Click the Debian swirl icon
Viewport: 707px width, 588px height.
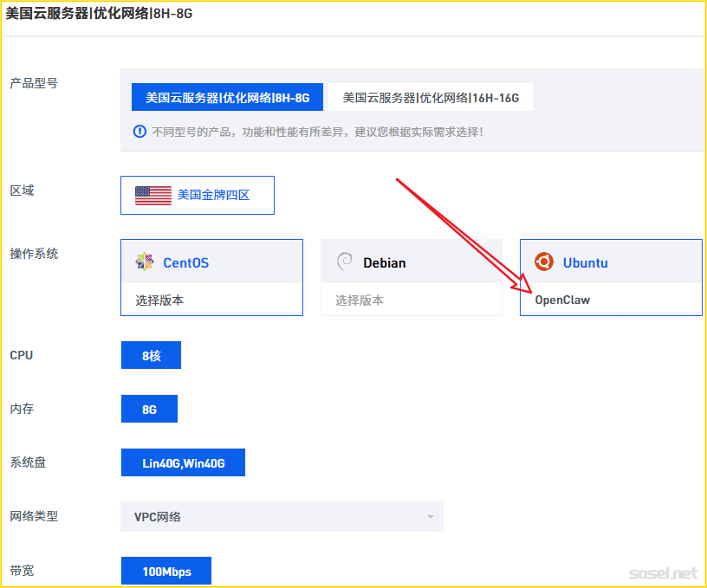pos(344,262)
